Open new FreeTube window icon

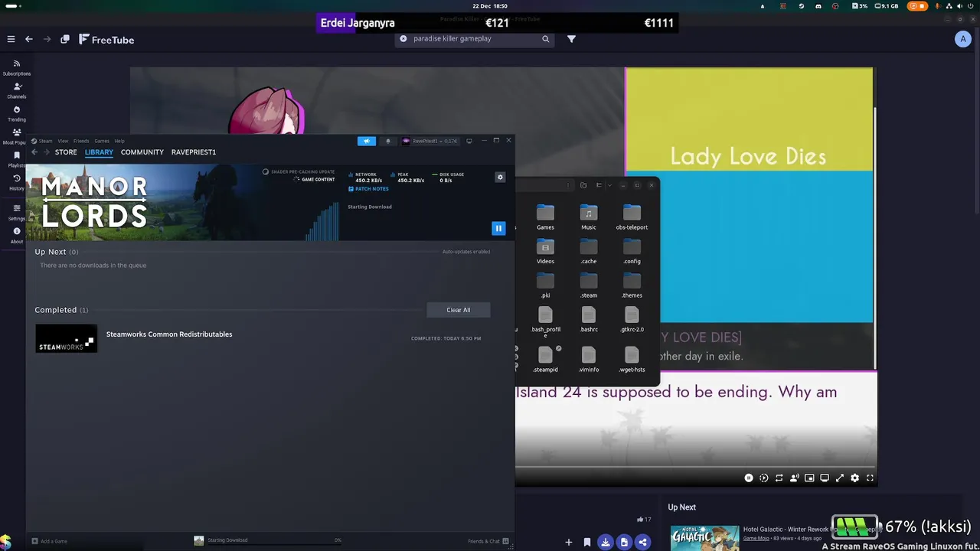pyautogui.click(x=65, y=39)
